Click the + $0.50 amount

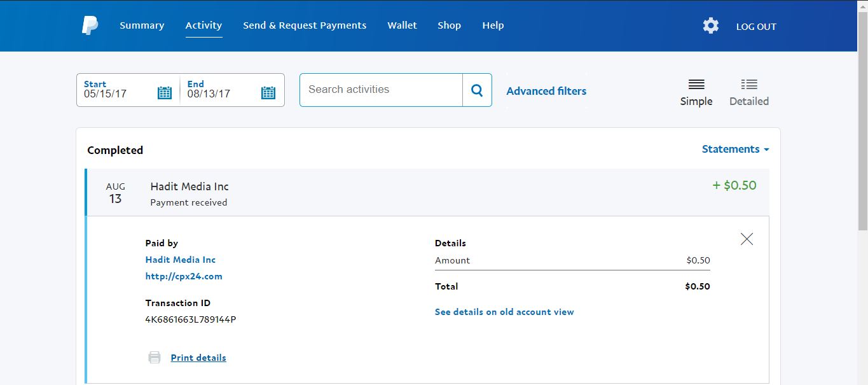[734, 185]
